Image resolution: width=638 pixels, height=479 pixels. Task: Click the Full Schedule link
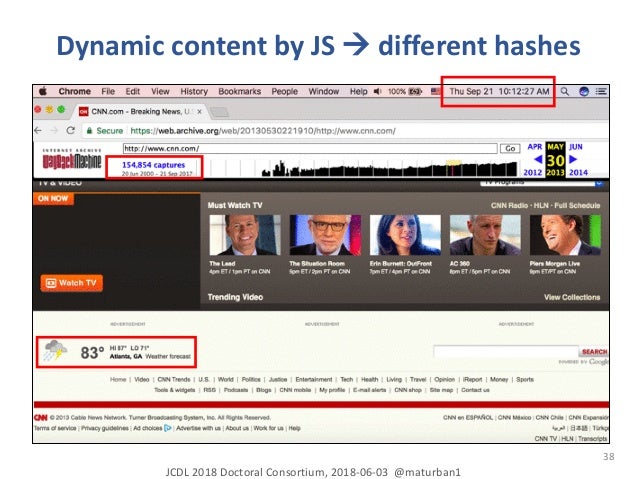coord(577,206)
